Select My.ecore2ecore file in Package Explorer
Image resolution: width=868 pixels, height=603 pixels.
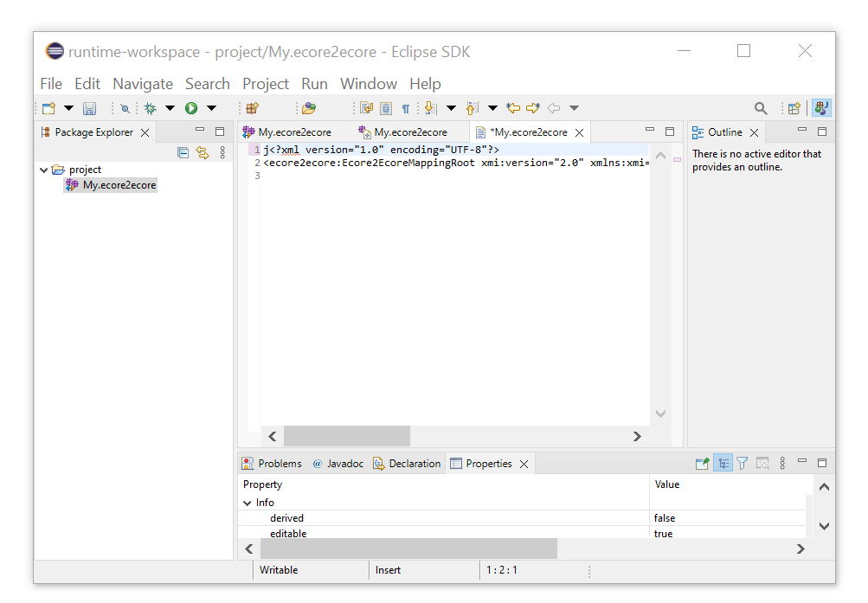point(111,185)
